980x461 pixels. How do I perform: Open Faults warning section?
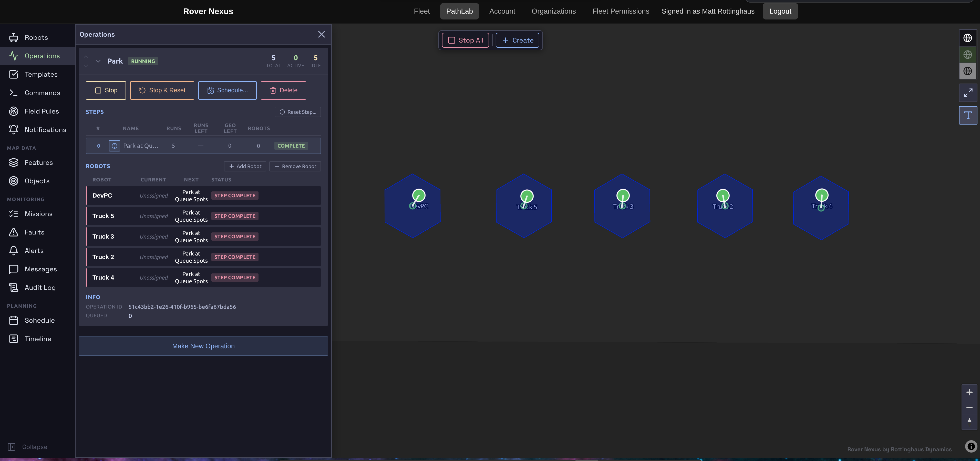(37, 232)
